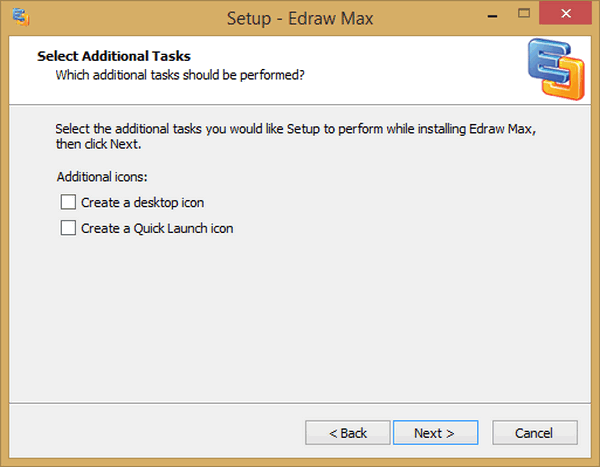Click the "Create a Quick Launch icon" label text
This screenshot has height=467, width=600.
click(157, 228)
